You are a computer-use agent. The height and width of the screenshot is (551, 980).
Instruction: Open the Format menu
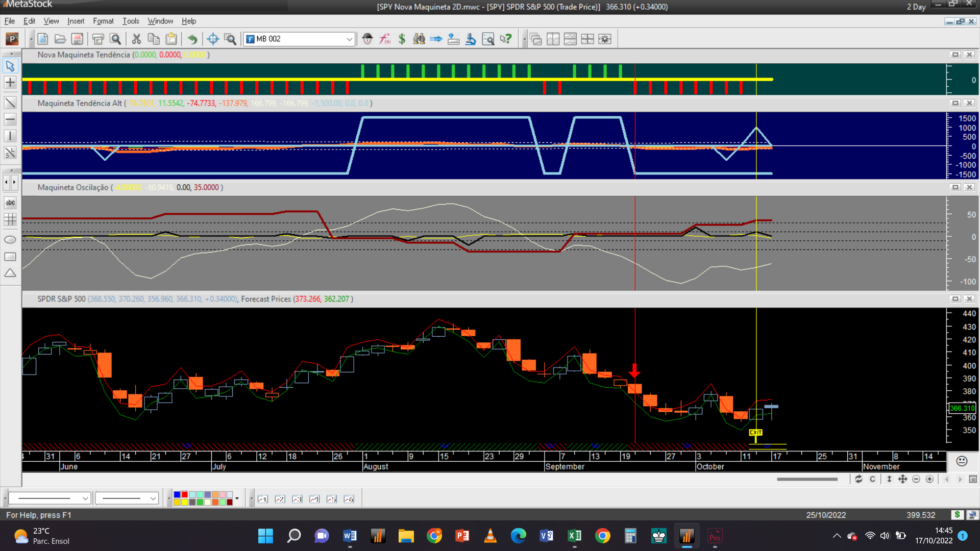pos(103,21)
